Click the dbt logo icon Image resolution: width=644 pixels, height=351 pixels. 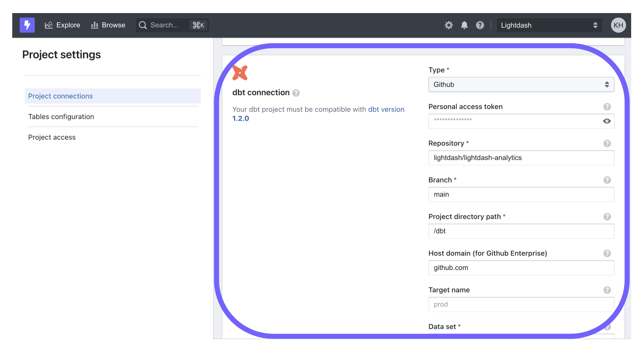click(240, 73)
